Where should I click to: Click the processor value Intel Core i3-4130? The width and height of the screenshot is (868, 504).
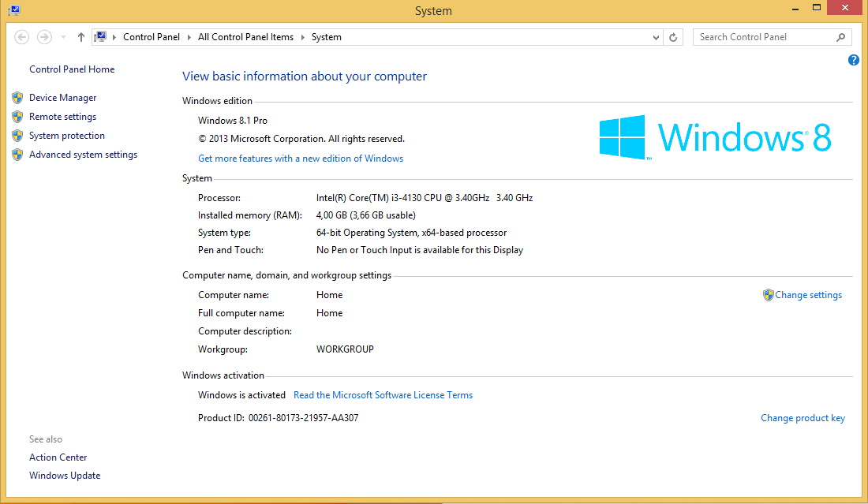click(425, 197)
